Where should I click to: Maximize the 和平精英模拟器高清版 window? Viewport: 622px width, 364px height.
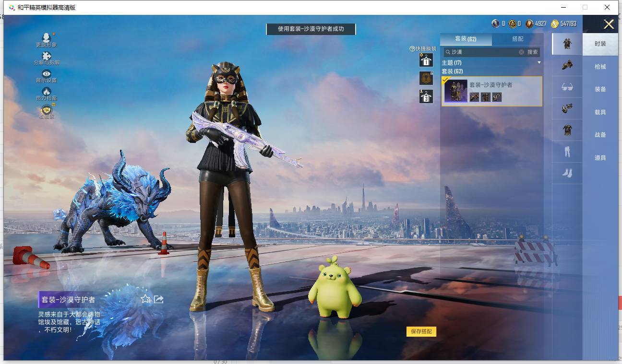(585, 7)
